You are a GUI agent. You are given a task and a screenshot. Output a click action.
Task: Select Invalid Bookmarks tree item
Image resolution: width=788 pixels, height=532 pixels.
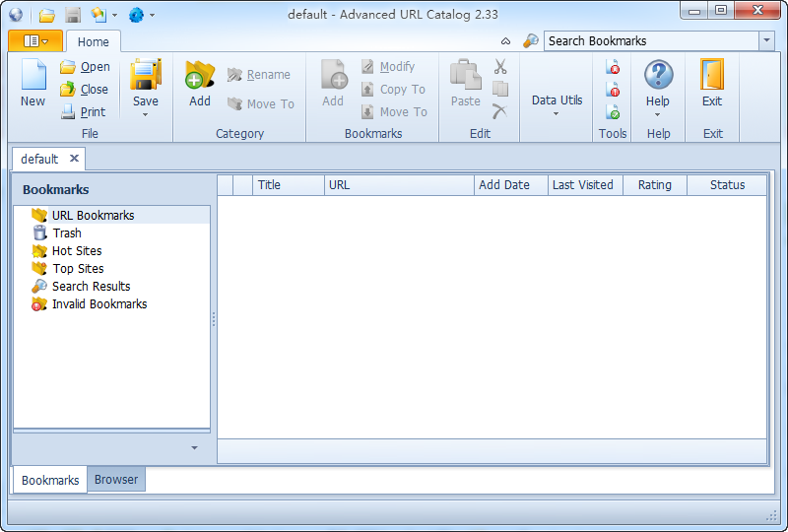pyautogui.click(x=99, y=303)
